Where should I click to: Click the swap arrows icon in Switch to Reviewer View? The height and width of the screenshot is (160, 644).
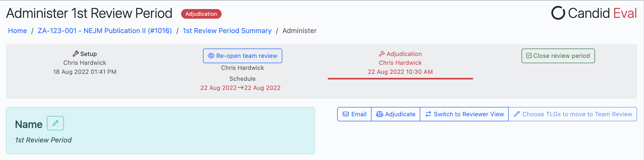click(428, 114)
